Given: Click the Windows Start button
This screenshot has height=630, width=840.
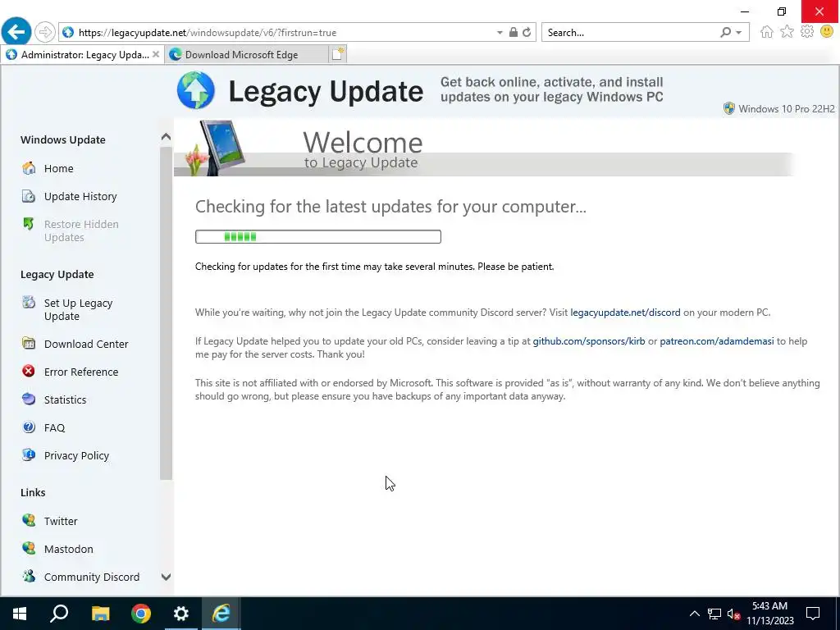Looking at the screenshot, I should [x=20, y=614].
